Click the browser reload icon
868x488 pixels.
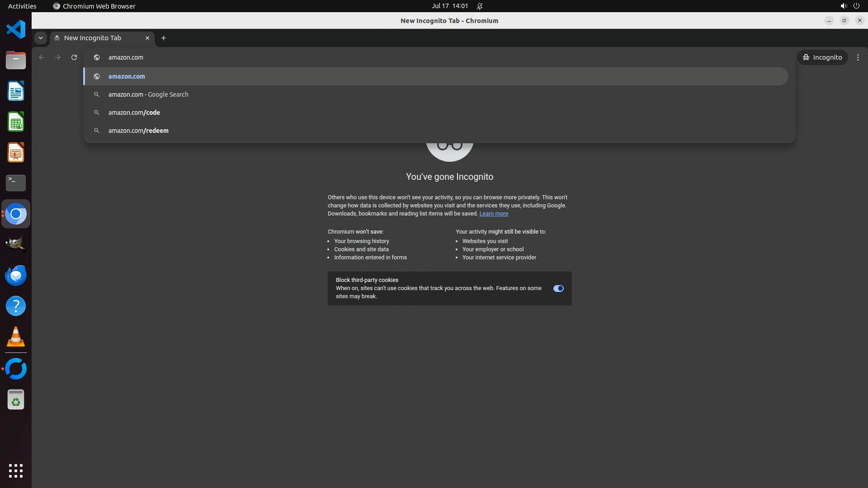pyautogui.click(x=74, y=57)
